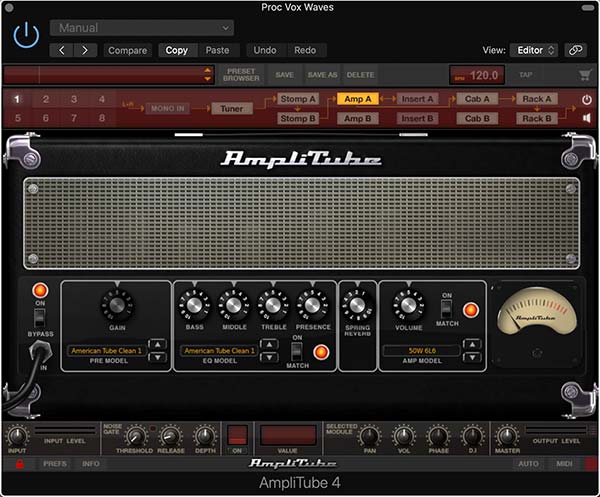Go to previous preset arrow

click(61, 50)
